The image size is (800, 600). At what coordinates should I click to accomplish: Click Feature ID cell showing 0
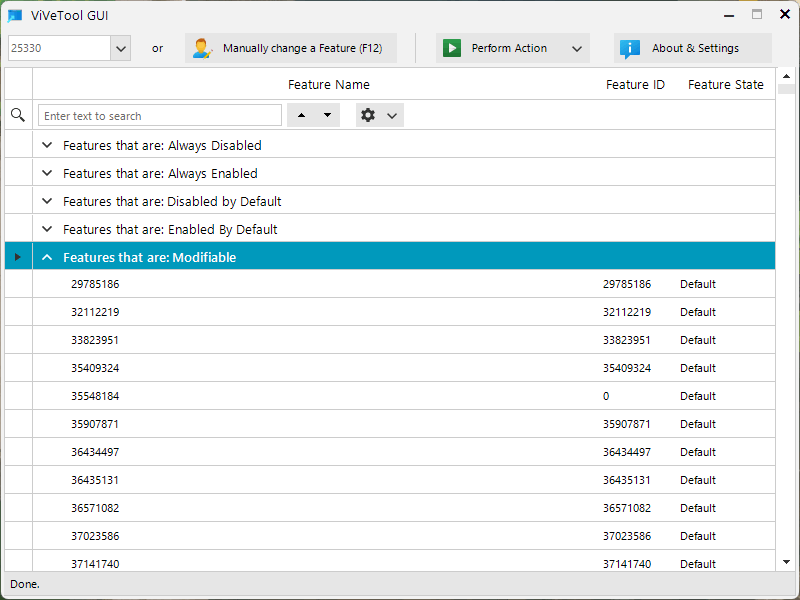pyautogui.click(x=606, y=396)
